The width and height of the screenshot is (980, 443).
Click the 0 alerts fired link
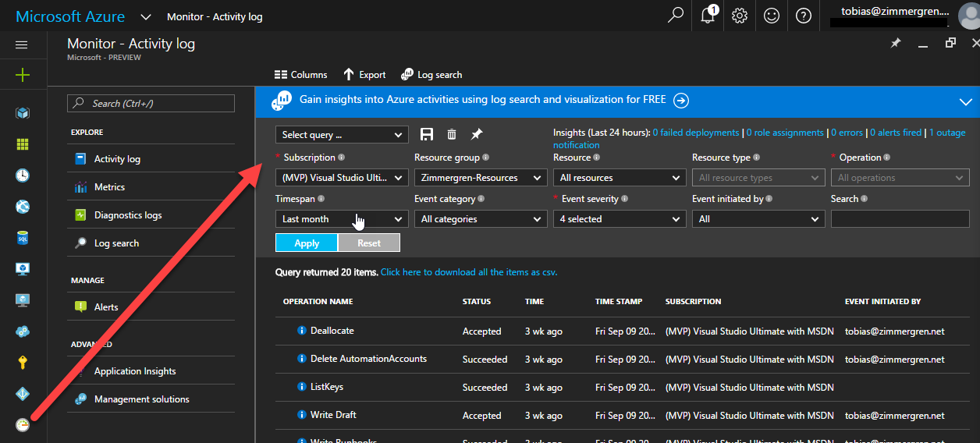tap(896, 133)
